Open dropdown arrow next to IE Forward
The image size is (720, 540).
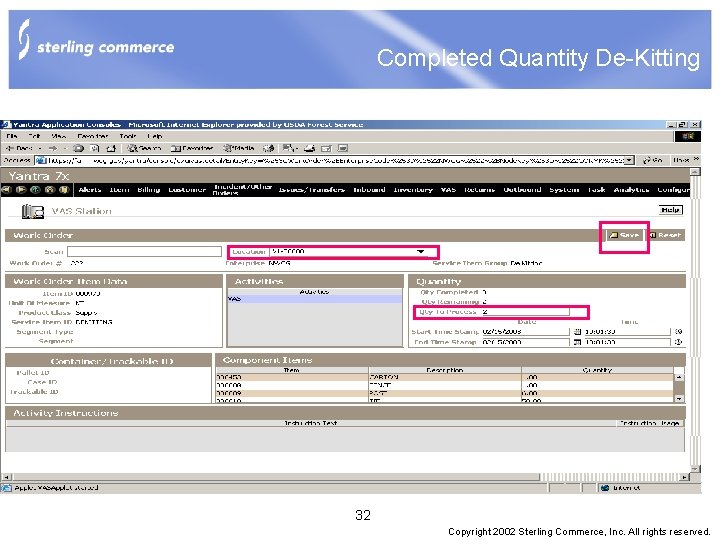64,148
